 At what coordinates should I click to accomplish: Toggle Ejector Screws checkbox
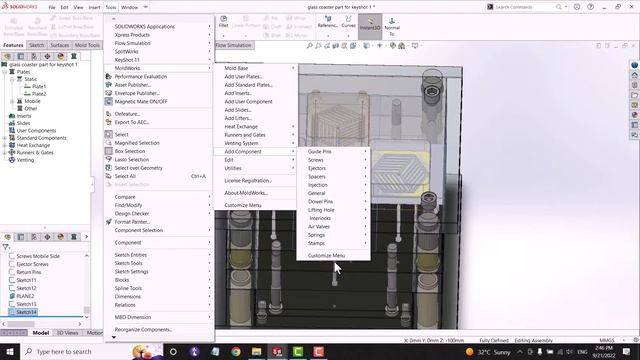(12, 264)
